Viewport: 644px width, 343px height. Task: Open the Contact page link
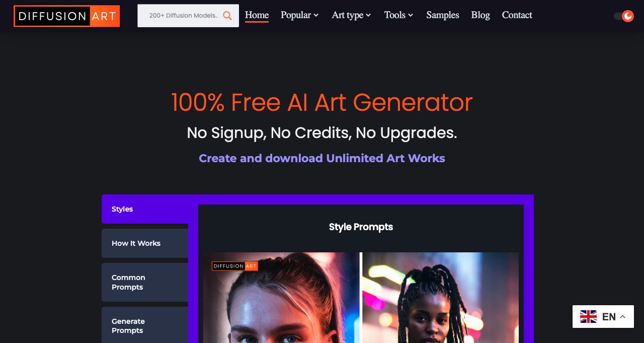click(x=517, y=15)
